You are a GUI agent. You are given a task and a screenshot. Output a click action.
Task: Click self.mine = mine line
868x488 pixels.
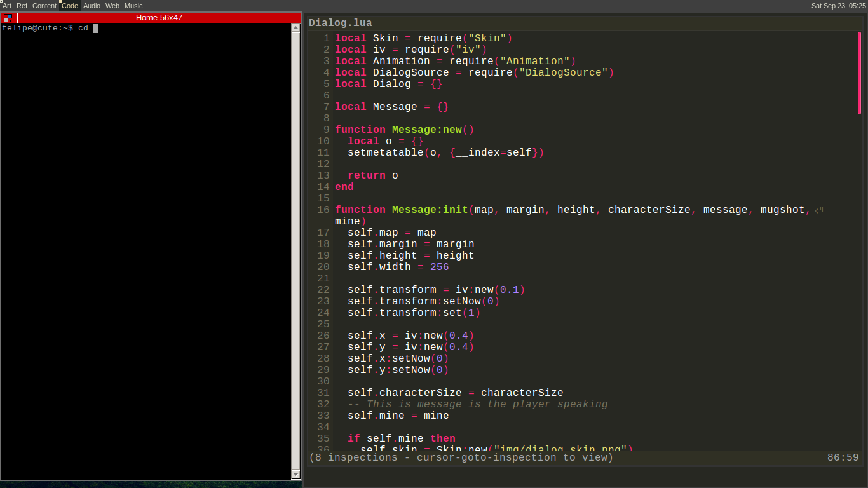coord(398,416)
